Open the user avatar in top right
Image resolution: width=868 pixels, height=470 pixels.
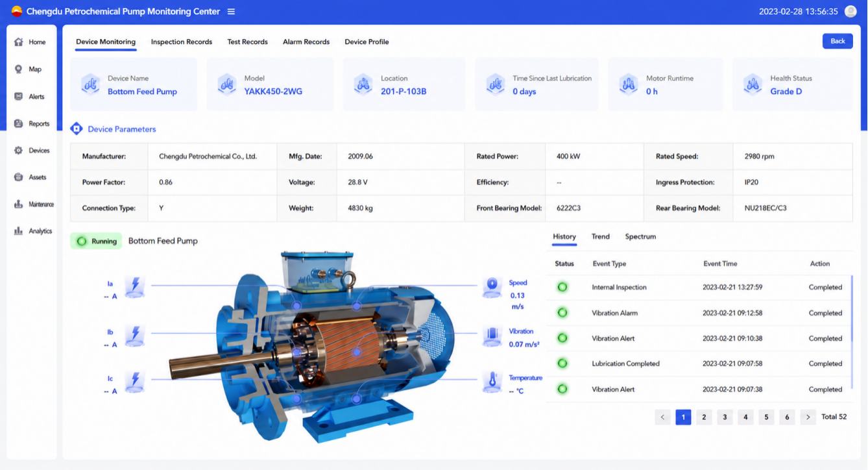[x=850, y=12]
